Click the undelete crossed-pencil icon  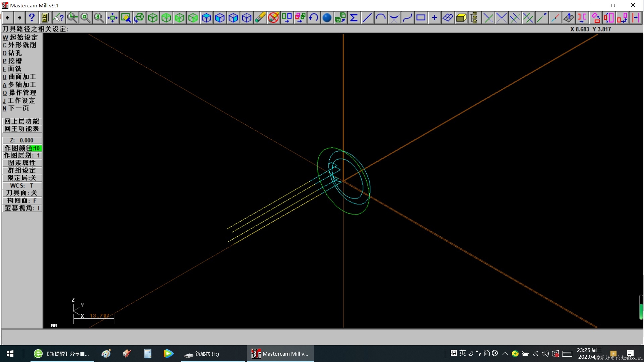click(273, 17)
